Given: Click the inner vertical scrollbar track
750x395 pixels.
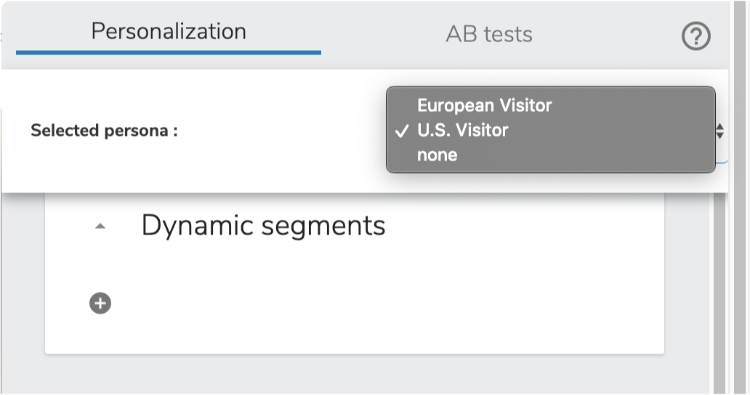Looking at the screenshot, I should tap(719, 293).
